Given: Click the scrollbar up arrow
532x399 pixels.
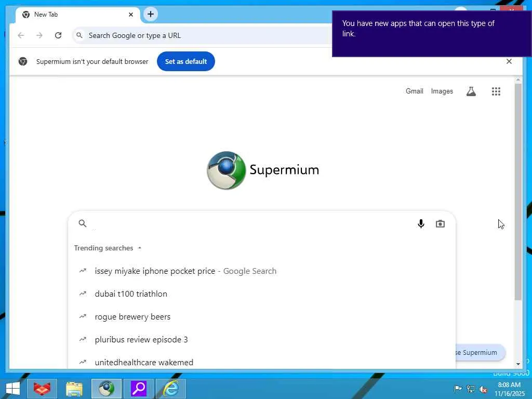Looking at the screenshot, I should [x=518, y=79].
